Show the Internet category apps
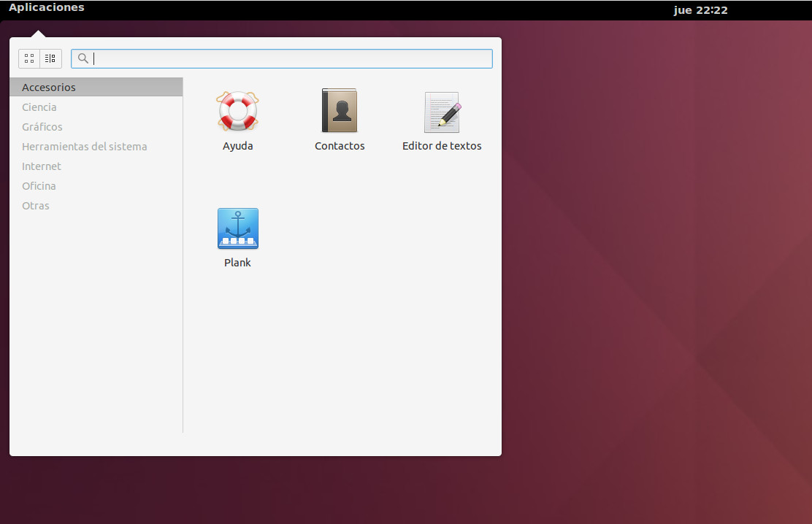The image size is (812, 524). (x=96, y=166)
